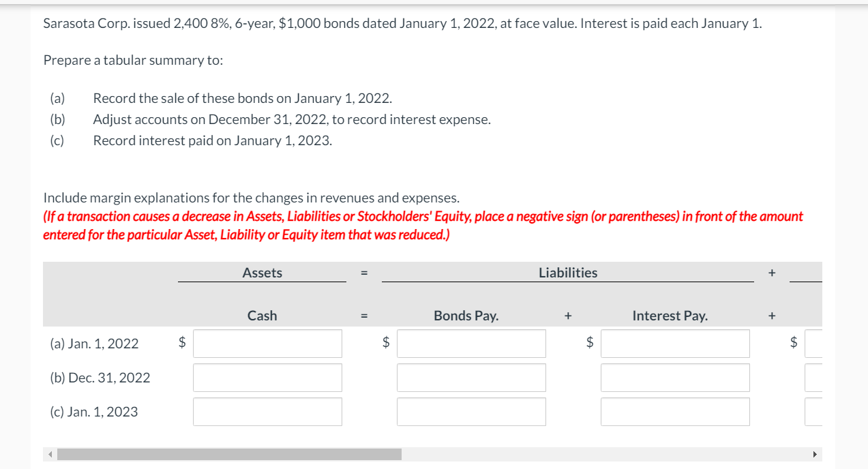The width and height of the screenshot is (868, 469).
Task: Click the cut-off fourth-column field, Dec. 31, 2022 row
Action: (813, 378)
